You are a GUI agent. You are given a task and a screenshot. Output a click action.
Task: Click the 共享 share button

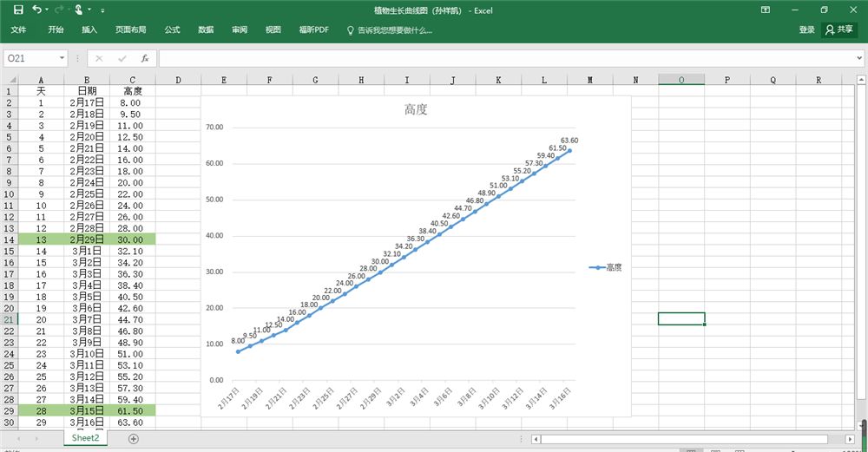(x=839, y=29)
